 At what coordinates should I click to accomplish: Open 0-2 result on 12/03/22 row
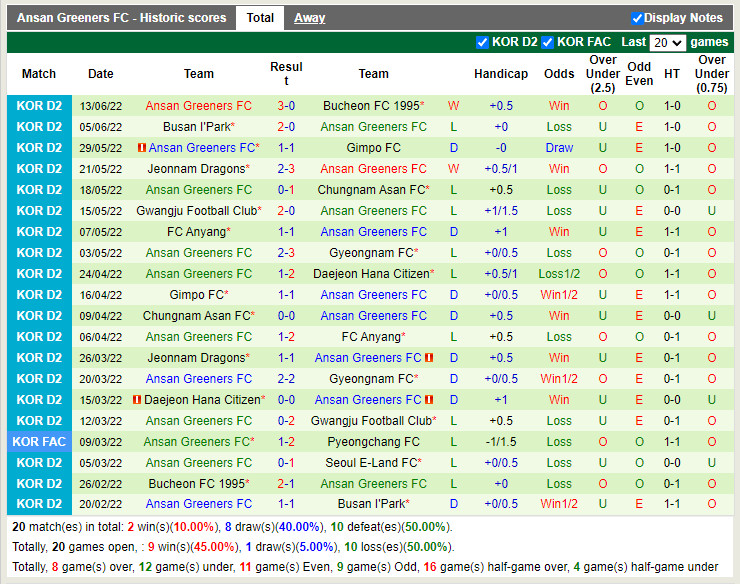[x=286, y=421]
